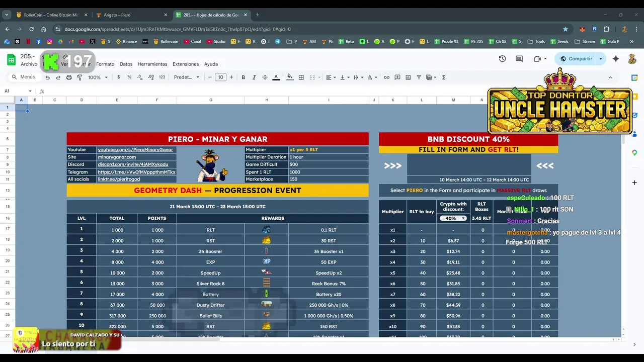
Task: Open the 100% zoom dropdown
Action: pyautogui.click(x=98, y=77)
